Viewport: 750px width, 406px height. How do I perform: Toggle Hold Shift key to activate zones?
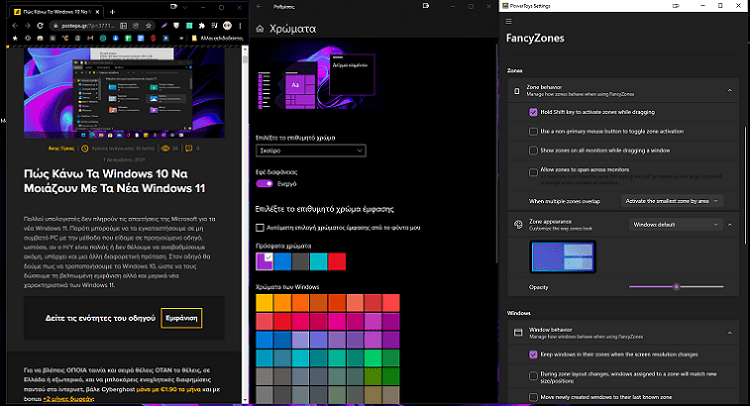click(533, 112)
